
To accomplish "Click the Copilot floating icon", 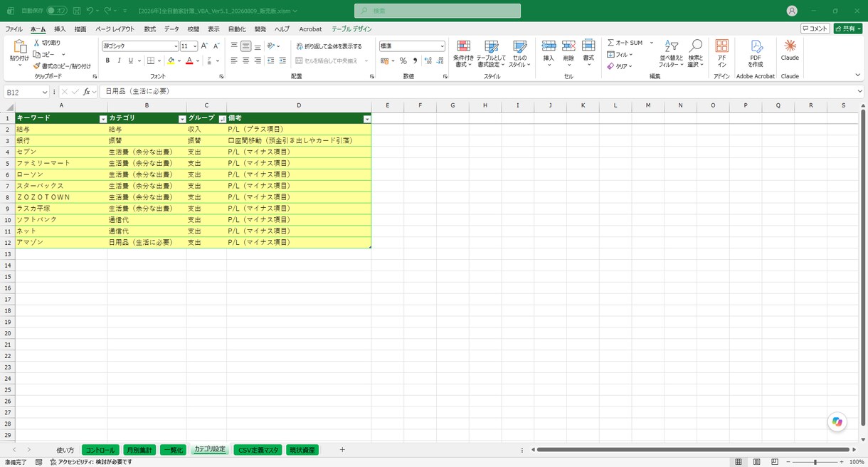I will tap(837, 422).
